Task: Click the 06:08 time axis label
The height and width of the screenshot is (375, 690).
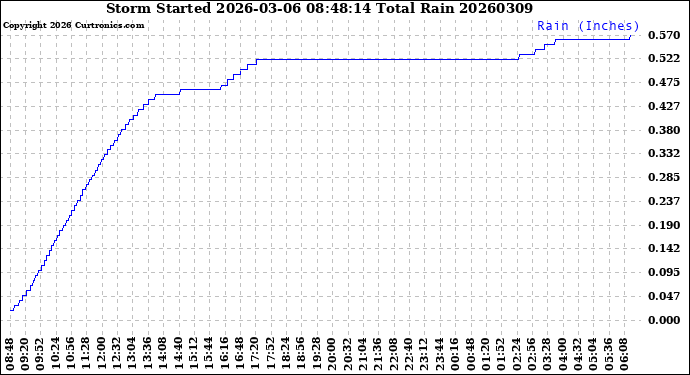Action: pos(624,354)
